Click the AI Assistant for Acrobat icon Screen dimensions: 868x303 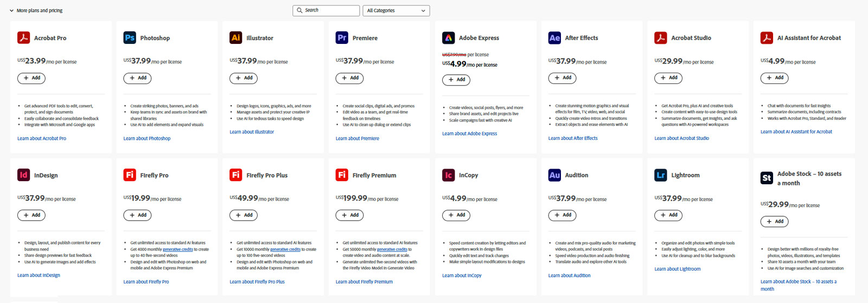[x=767, y=38]
